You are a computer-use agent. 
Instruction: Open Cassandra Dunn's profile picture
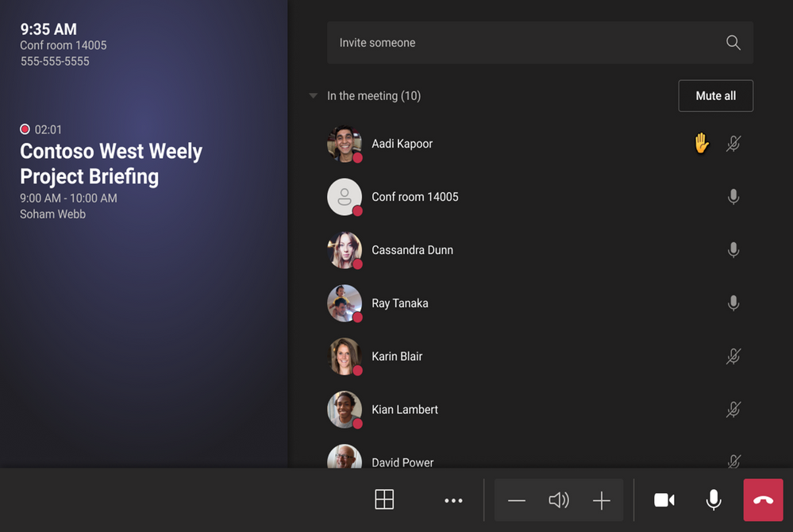click(345, 250)
